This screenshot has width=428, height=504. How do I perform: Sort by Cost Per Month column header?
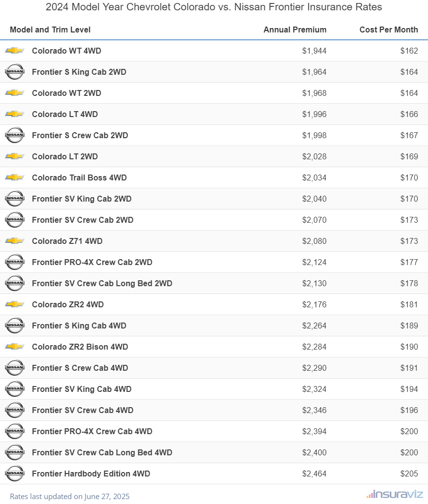389,30
